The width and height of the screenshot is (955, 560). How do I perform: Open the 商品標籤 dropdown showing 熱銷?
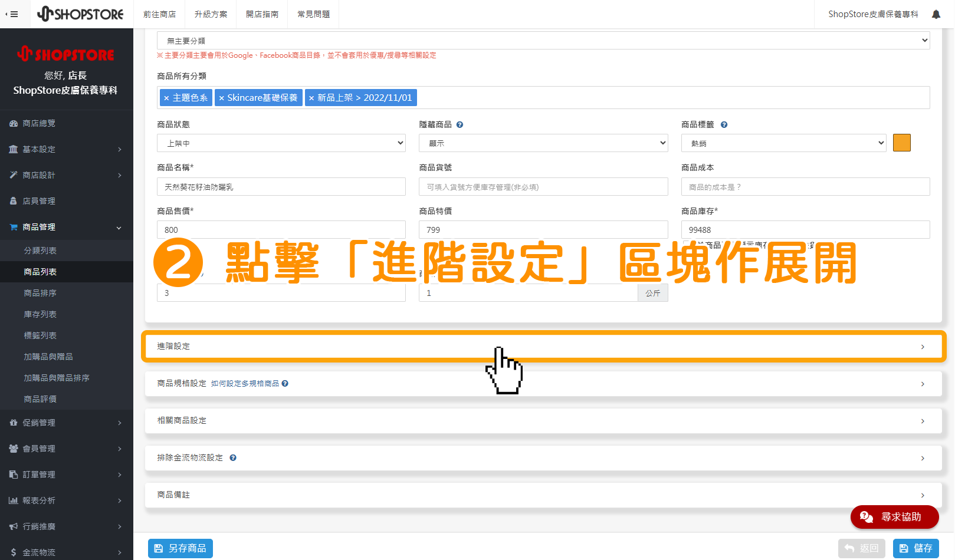click(x=784, y=143)
